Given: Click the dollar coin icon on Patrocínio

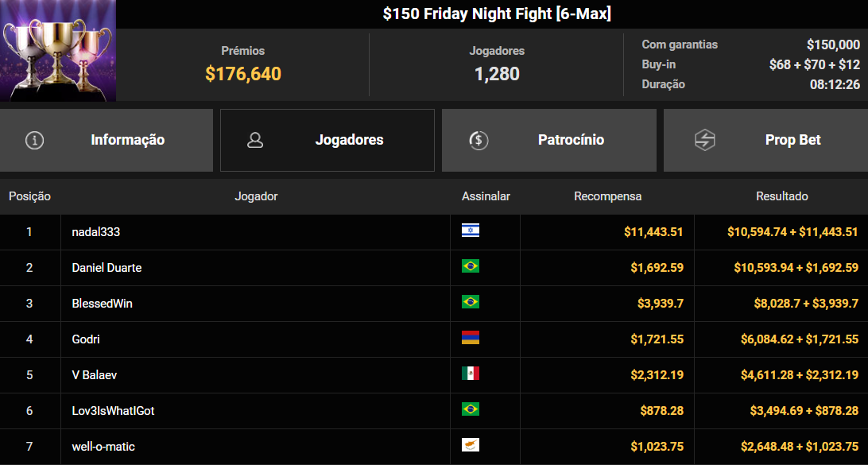Looking at the screenshot, I should click(x=479, y=141).
